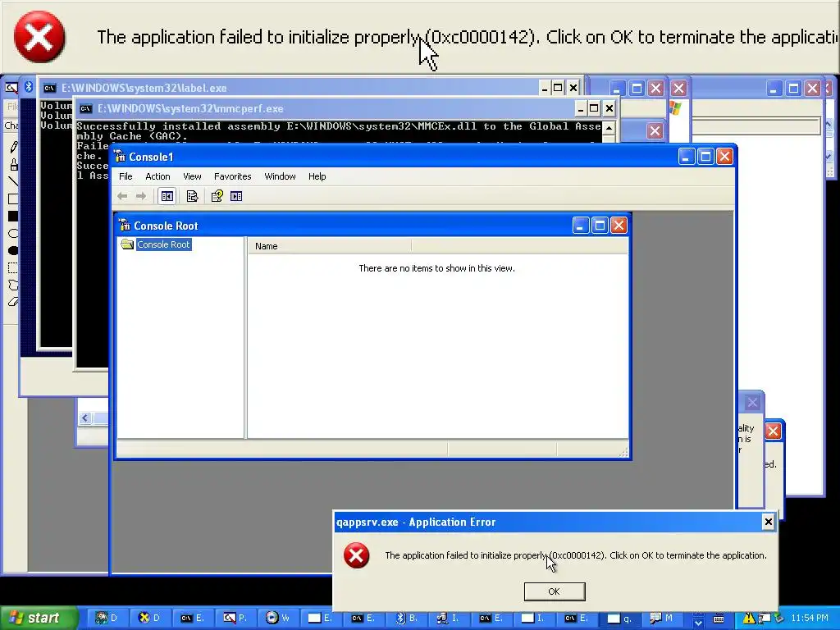
Task: Select the Brush tool in the left toolbox
Action: click(x=13, y=164)
